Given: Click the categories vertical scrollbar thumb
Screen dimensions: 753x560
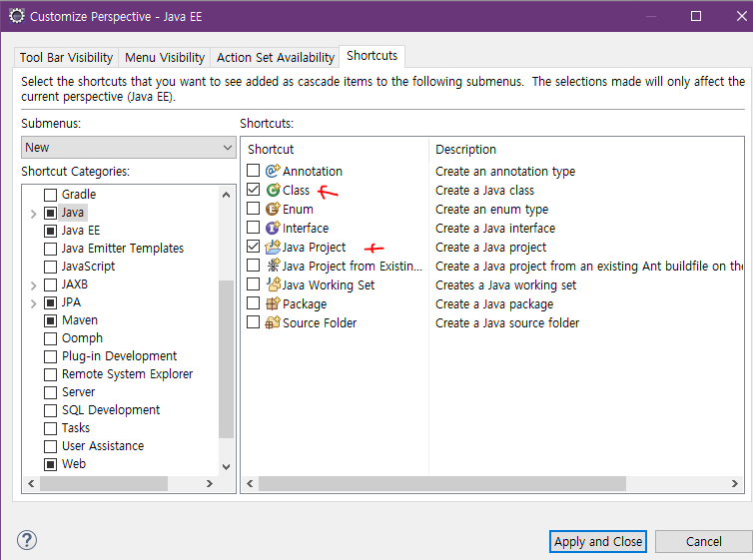Looking at the screenshot, I should [226, 359].
